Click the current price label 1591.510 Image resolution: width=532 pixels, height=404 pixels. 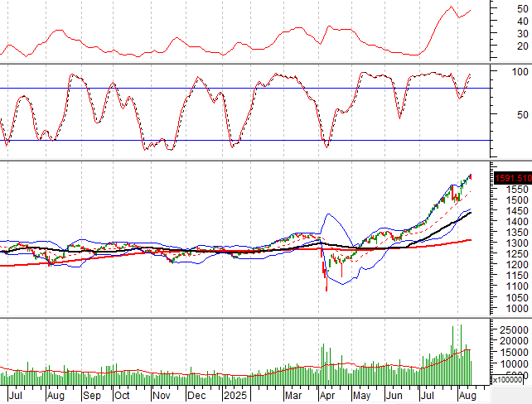[513, 178]
